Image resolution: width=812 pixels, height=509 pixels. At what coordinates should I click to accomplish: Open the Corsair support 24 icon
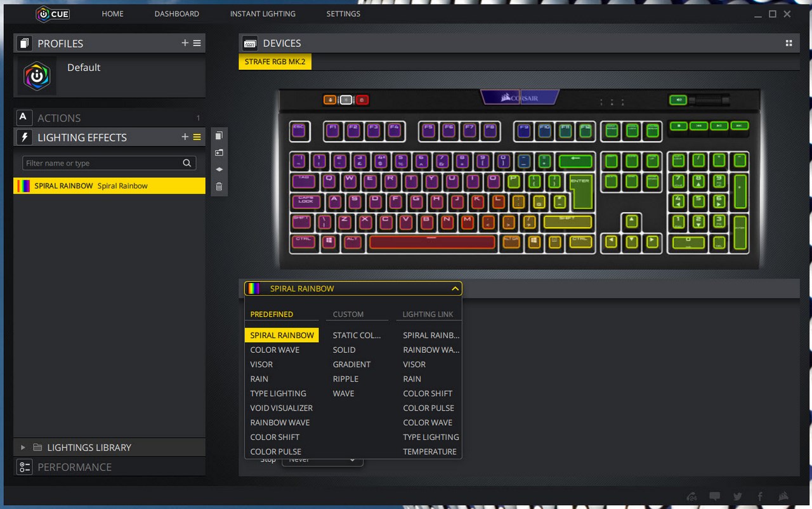pyautogui.click(x=692, y=497)
